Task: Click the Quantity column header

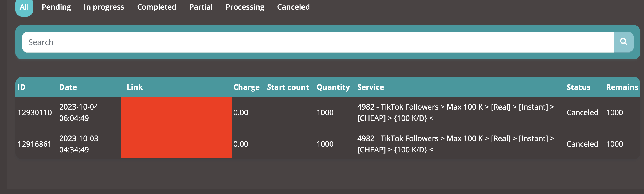Action: point(333,87)
